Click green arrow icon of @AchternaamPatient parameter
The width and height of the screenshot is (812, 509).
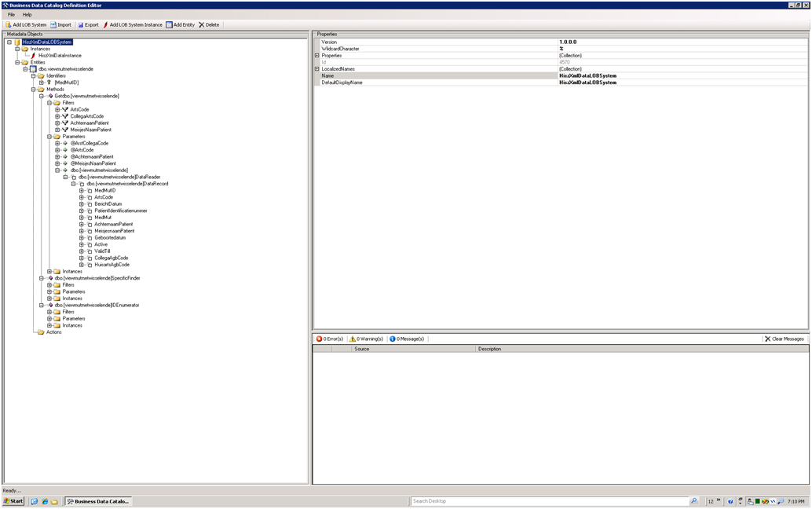coord(65,156)
